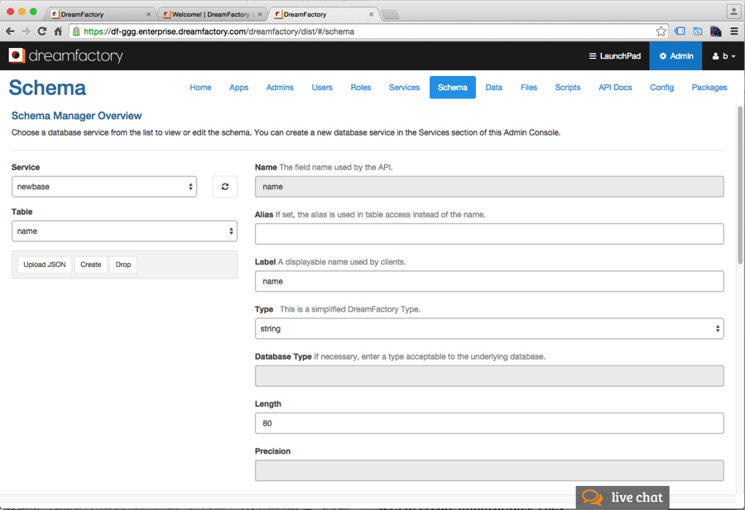
Task: Go to the Scripts nav tab
Action: [x=568, y=87]
